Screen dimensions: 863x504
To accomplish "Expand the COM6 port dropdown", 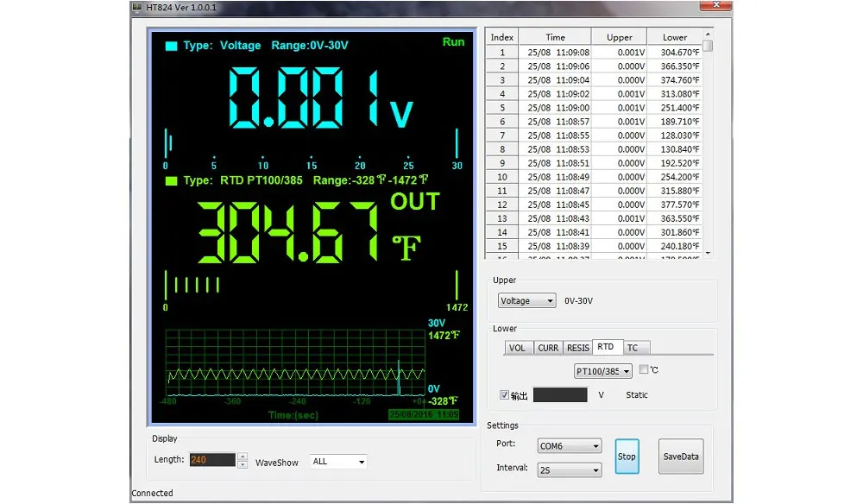I will tap(569, 445).
